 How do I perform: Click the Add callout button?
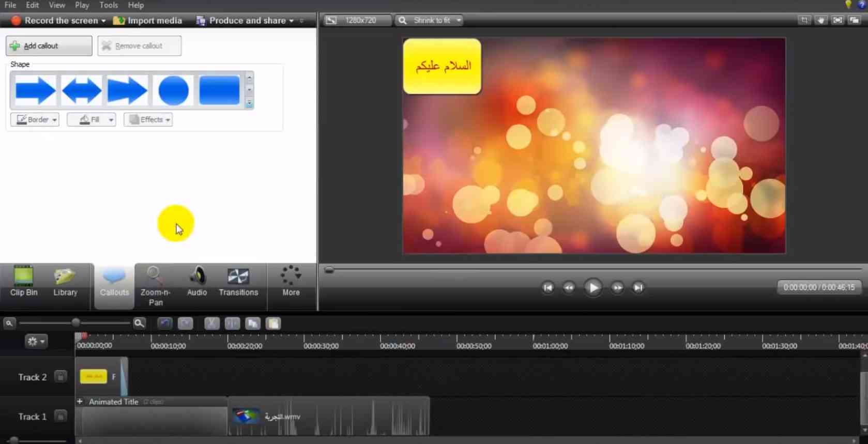[x=49, y=46]
